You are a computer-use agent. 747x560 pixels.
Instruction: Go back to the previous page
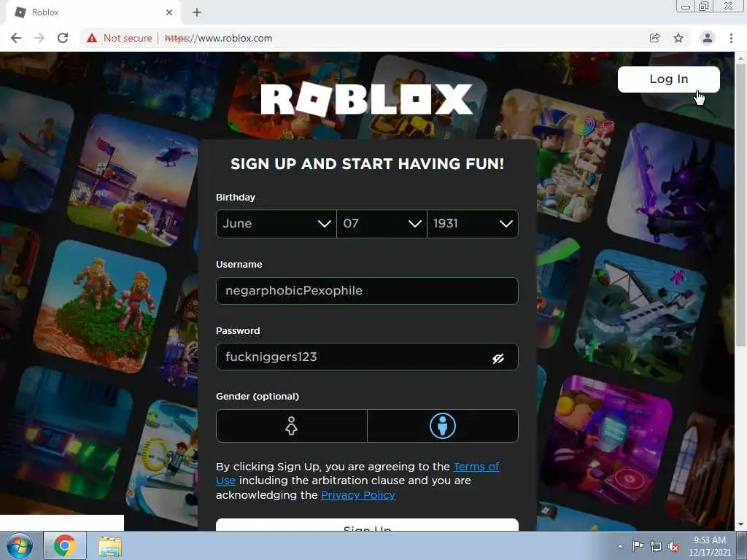coord(16,38)
